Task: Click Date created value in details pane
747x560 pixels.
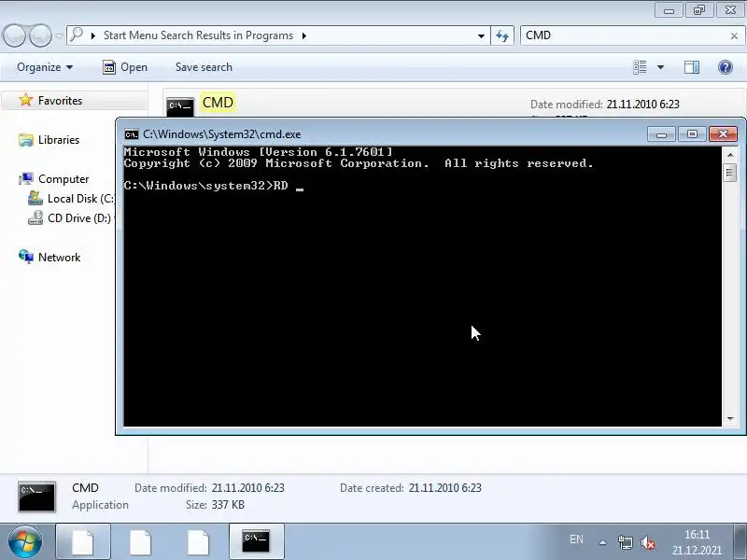Action: pyautogui.click(x=445, y=488)
